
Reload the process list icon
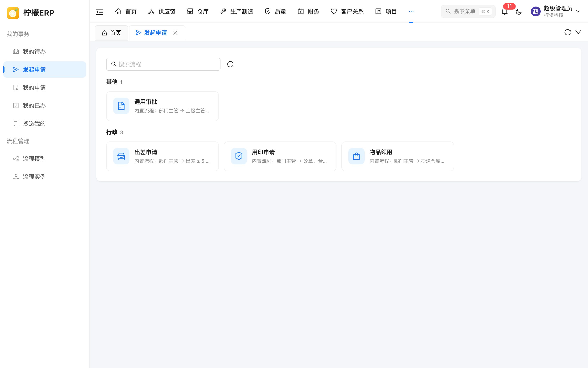coord(230,64)
